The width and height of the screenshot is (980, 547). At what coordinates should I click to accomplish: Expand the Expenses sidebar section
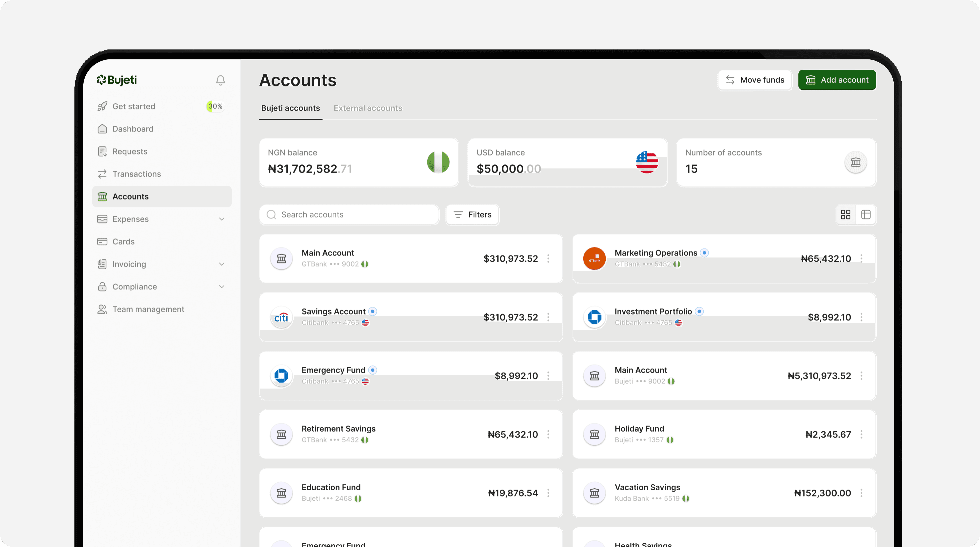point(222,219)
